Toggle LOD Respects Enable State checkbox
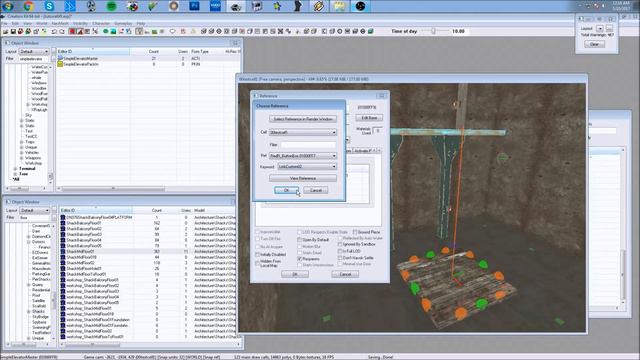The width and height of the screenshot is (640, 360). coord(300,232)
